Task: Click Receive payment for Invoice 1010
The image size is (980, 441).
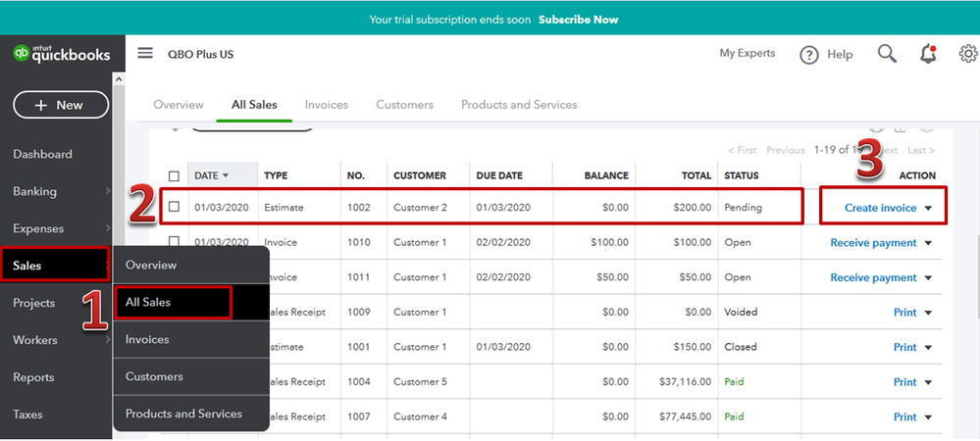Action: [x=873, y=242]
